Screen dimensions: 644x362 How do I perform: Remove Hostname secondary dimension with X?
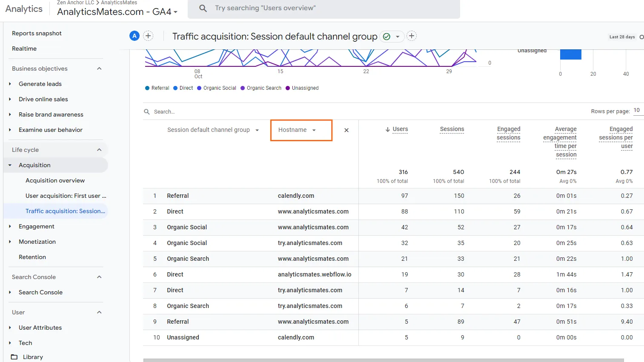point(346,130)
